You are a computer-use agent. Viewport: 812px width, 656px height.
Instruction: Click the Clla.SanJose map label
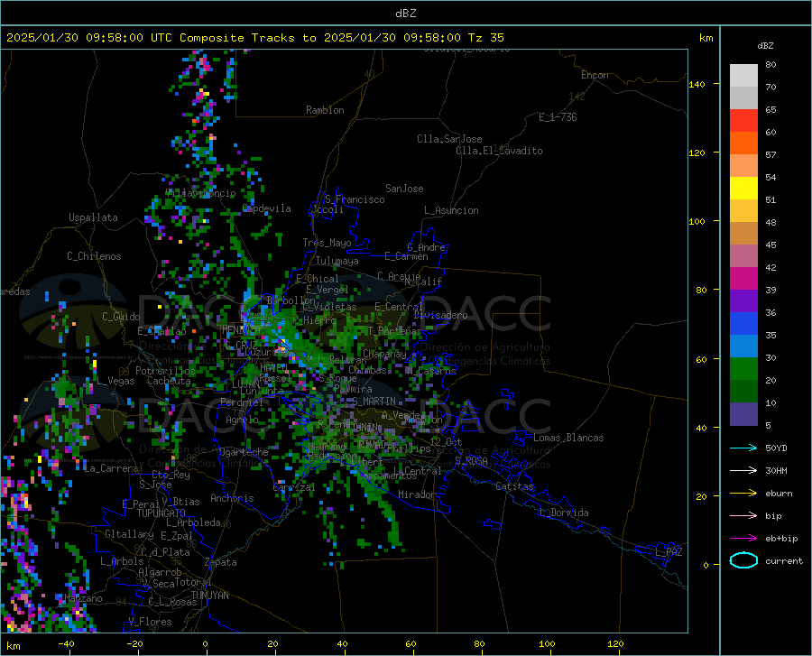tap(449, 139)
